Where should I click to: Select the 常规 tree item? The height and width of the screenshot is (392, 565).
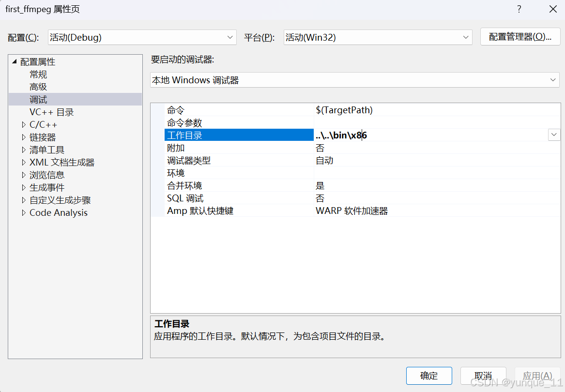coord(38,74)
